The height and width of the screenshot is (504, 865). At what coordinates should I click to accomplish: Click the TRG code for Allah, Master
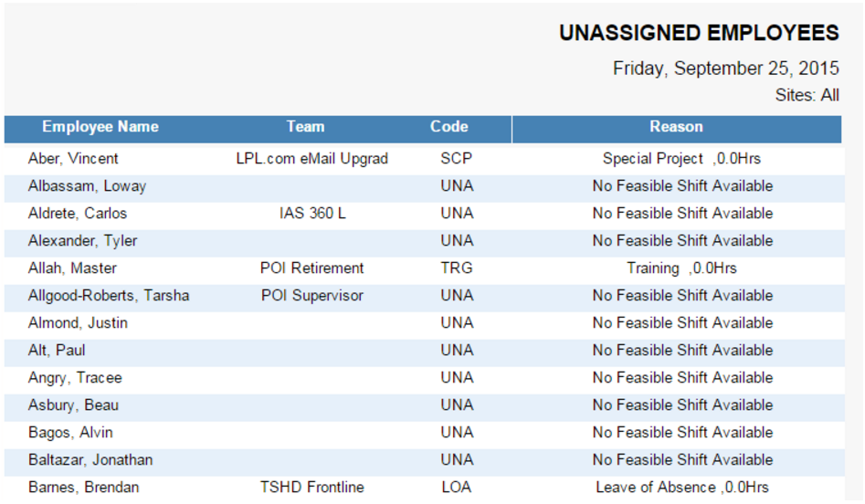point(456,268)
